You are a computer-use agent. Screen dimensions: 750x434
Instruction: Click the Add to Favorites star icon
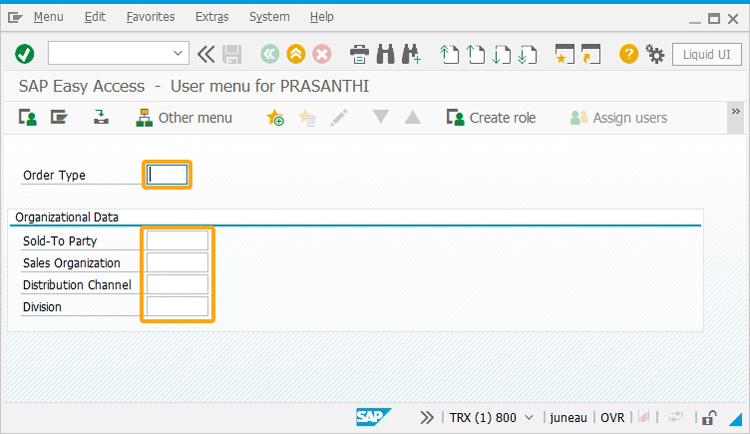(275, 118)
